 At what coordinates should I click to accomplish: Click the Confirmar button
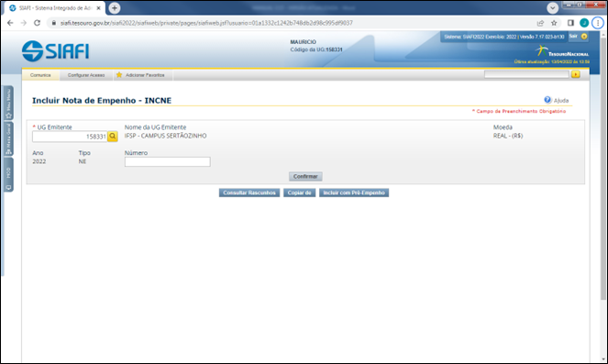305,176
